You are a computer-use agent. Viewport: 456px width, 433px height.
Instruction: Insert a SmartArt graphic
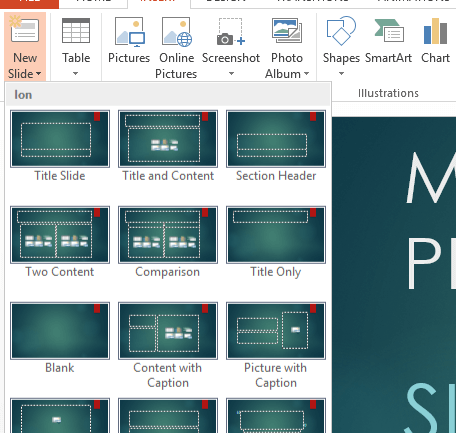pos(388,40)
